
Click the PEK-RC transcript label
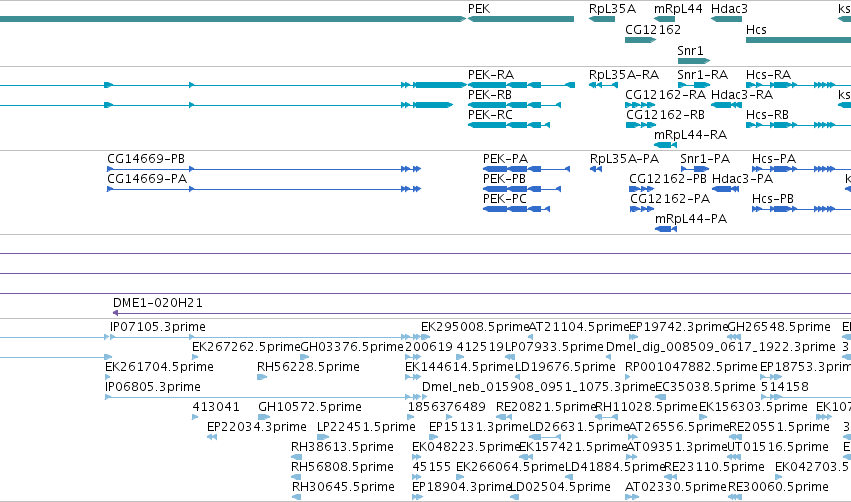click(490, 115)
